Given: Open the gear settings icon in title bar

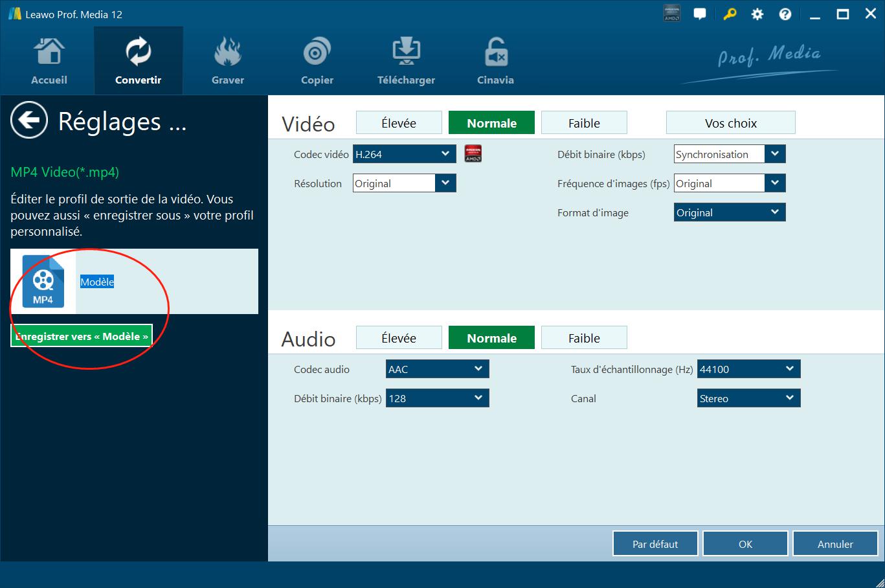Looking at the screenshot, I should point(757,14).
